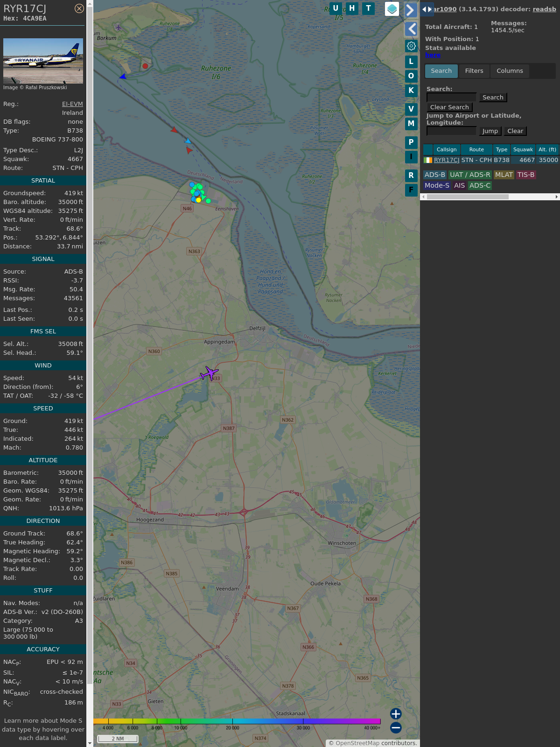Toggle the L labels button
The height and width of the screenshot is (747, 560).
click(411, 62)
